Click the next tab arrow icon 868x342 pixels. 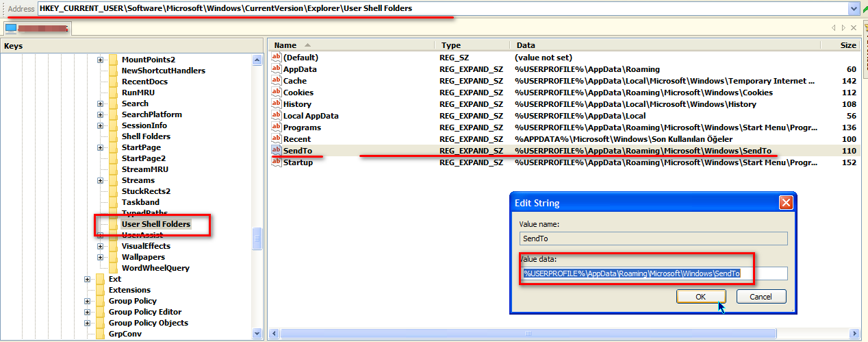(843, 28)
